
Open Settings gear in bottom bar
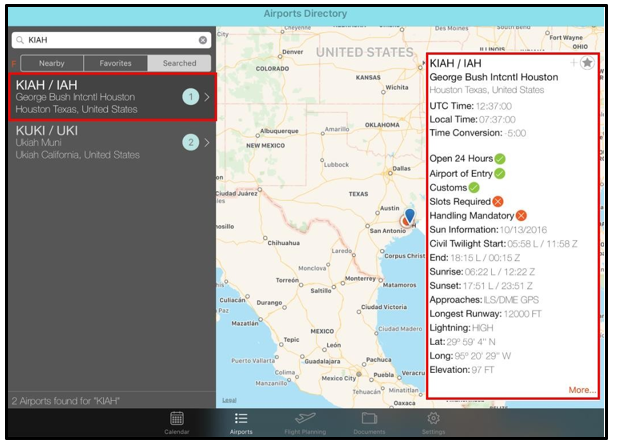pyautogui.click(x=433, y=420)
